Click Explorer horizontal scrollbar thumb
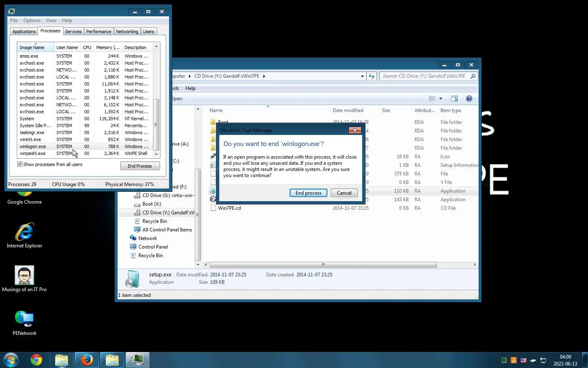588x368 pixels. (x=323, y=265)
